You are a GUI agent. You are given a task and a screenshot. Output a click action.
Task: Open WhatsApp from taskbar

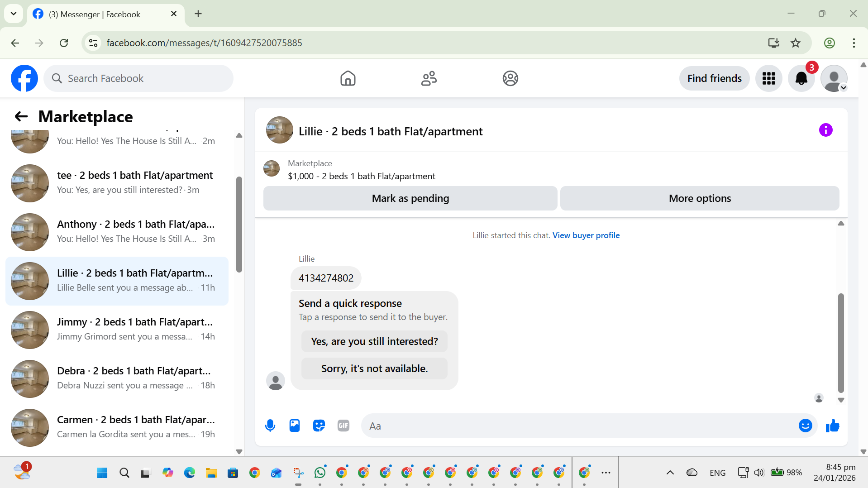[x=320, y=473]
